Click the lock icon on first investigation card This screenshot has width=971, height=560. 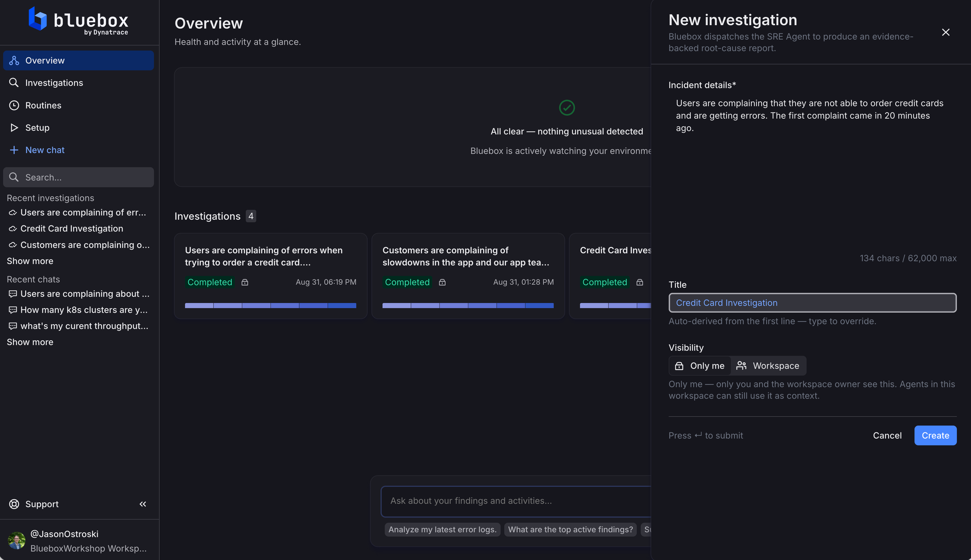245,282
